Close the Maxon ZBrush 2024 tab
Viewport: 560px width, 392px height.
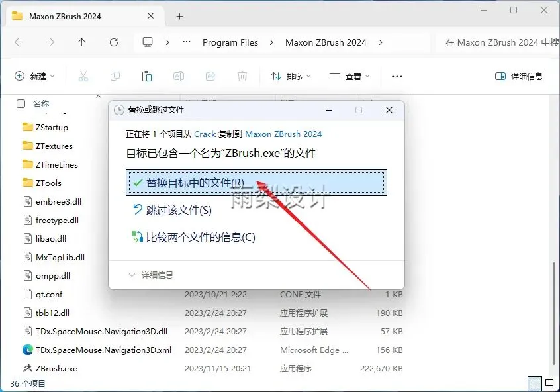point(151,16)
